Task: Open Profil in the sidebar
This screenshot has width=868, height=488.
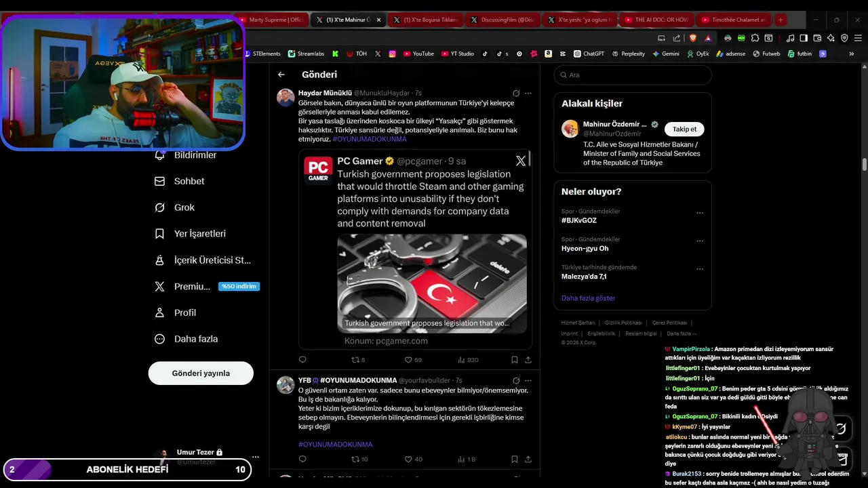Action: click(176, 312)
